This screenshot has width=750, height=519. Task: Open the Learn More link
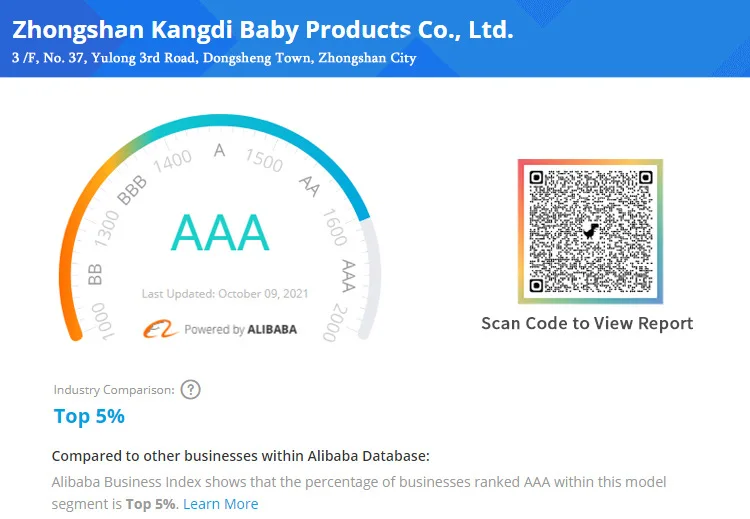pyautogui.click(x=220, y=504)
